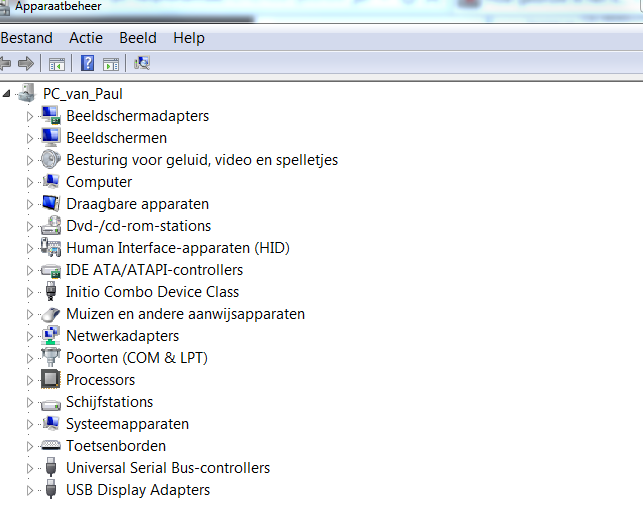Select Initio Combo Device Class label

tap(153, 292)
